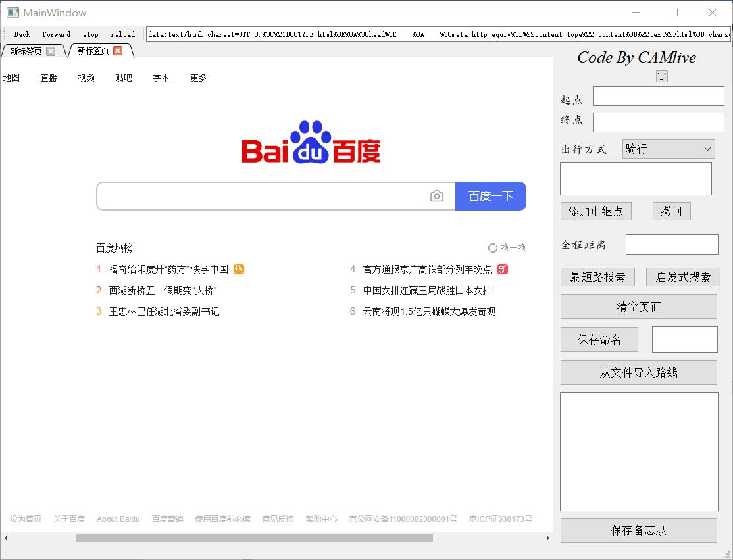This screenshot has width=733, height=560.
Task: Click the 换一换 refresh icon
Action: [493, 247]
